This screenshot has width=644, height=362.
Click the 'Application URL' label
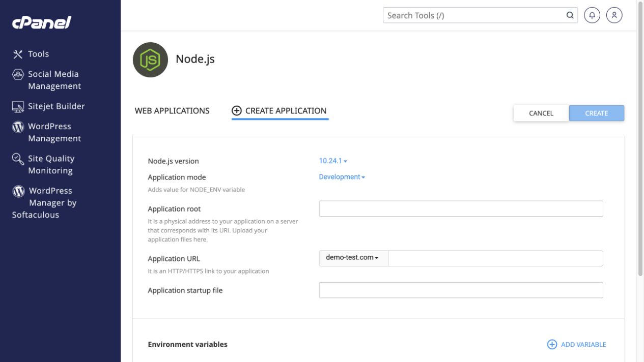coord(174,259)
